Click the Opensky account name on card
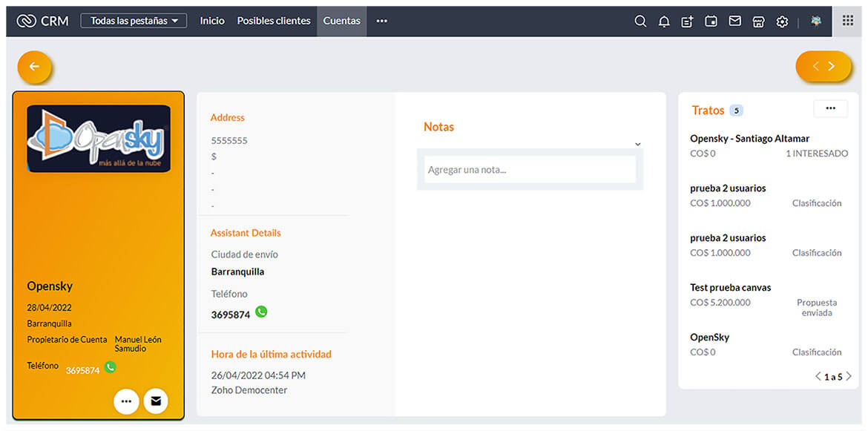The image size is (868, 431). (x=50, y=286)
